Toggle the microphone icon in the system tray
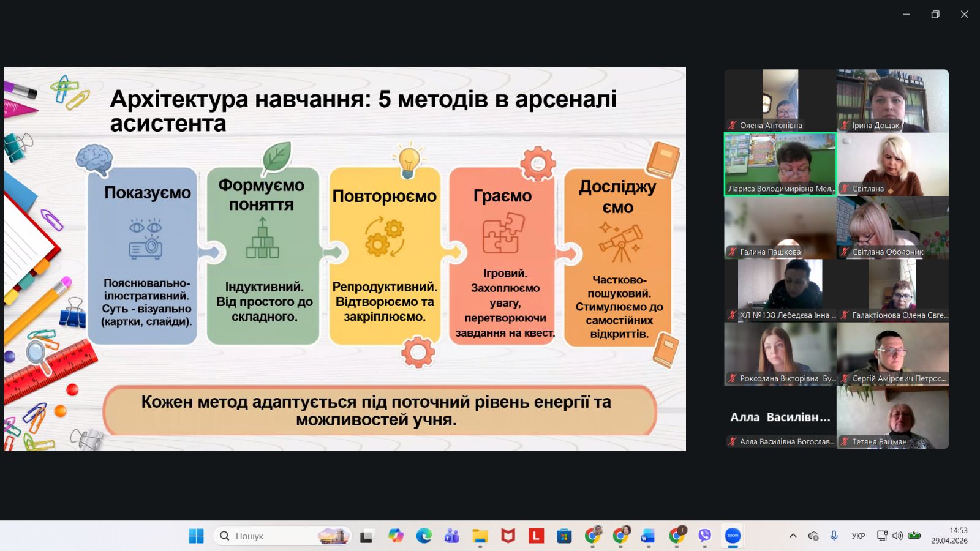 pyautogui.click(x=834, y=536)
